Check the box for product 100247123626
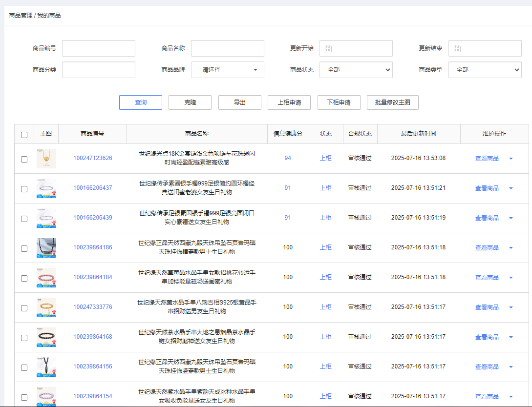Image resolution: width=532 pixels, height=407 pixels. click(24, 159)
